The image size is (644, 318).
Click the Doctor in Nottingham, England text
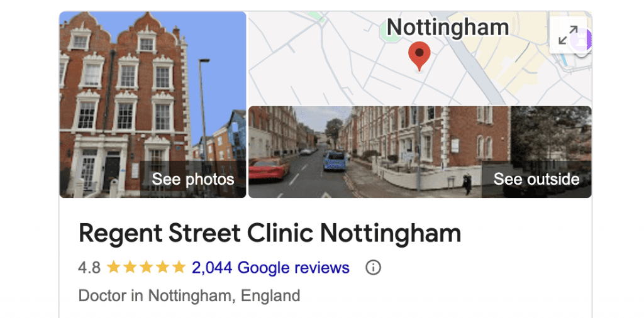coord(189,296)
